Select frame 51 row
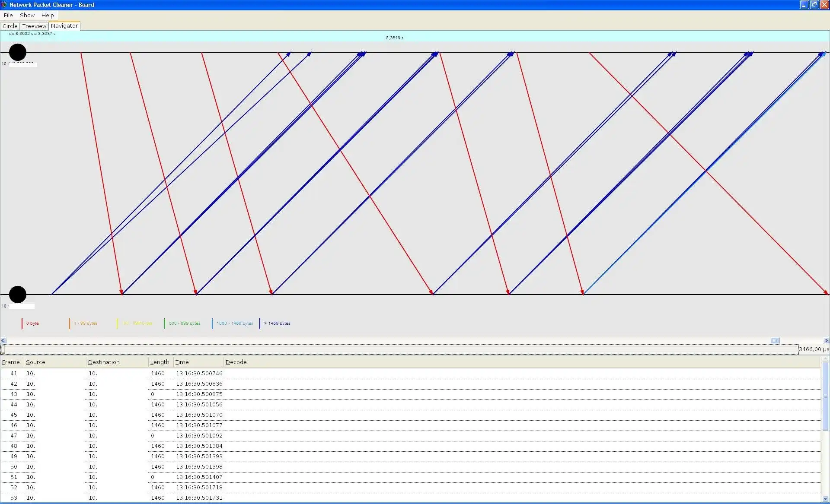The image size is (830, 504). point(410,477)
